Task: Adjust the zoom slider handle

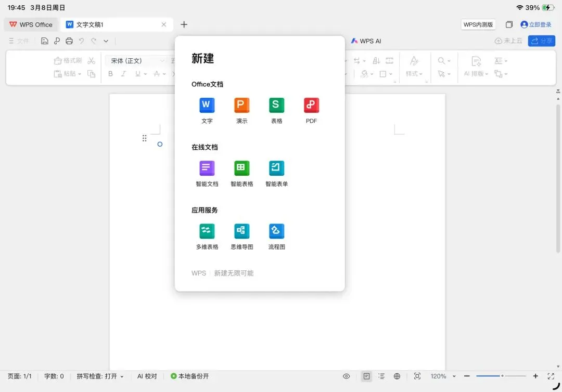Action: 502,376
